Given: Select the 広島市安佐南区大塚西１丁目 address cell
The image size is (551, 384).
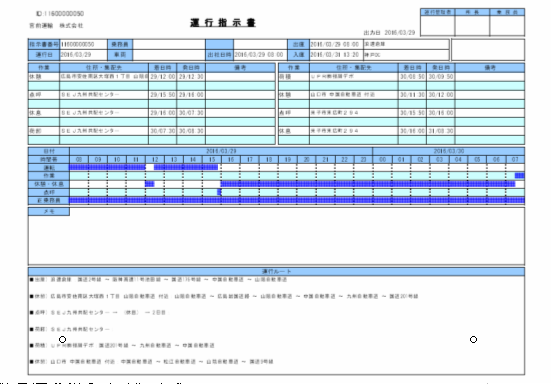Looking at the screenshot, I should coord(104,77).
